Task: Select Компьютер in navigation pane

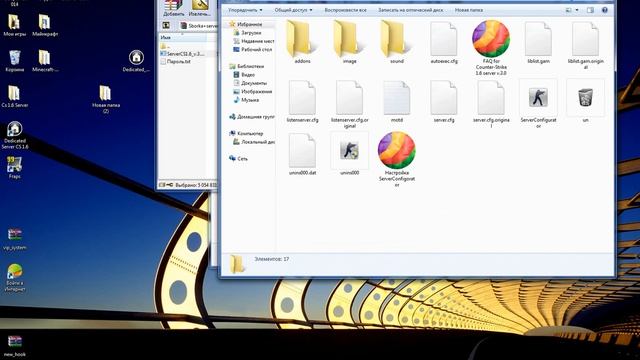Action: click(x=246, y=133)
